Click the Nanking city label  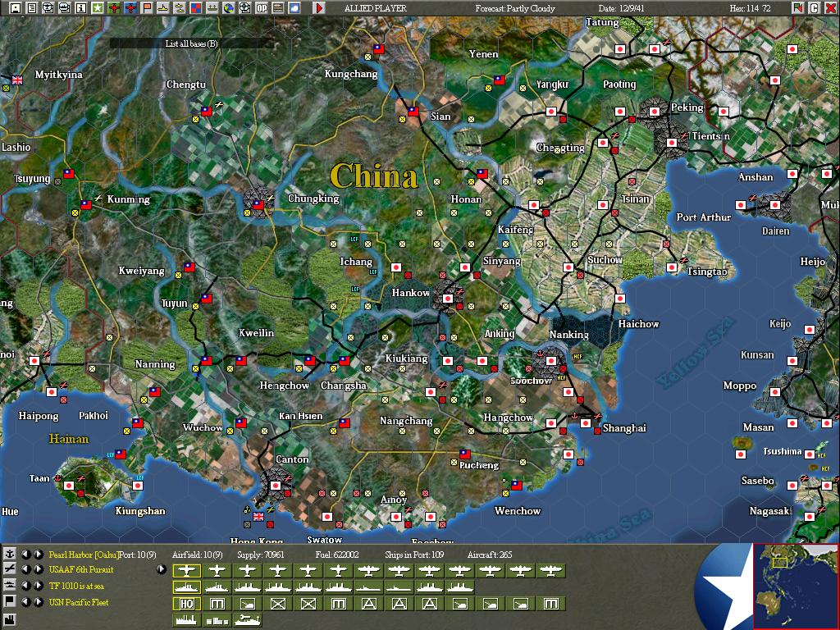(569, 335)
